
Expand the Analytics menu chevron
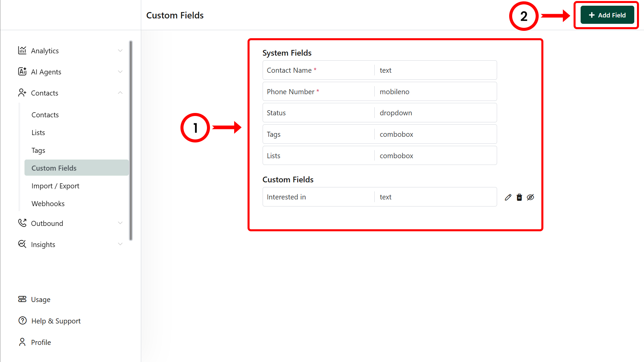(120, 51)
